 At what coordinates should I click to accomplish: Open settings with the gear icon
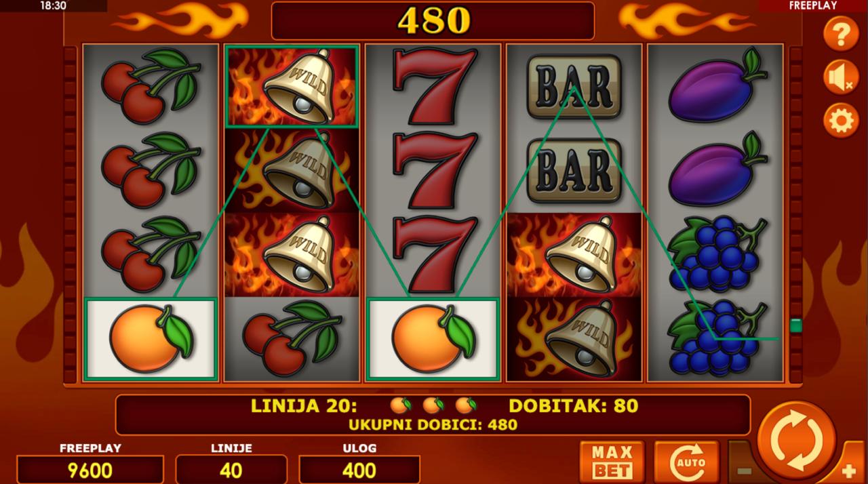(x=841, y=121)
